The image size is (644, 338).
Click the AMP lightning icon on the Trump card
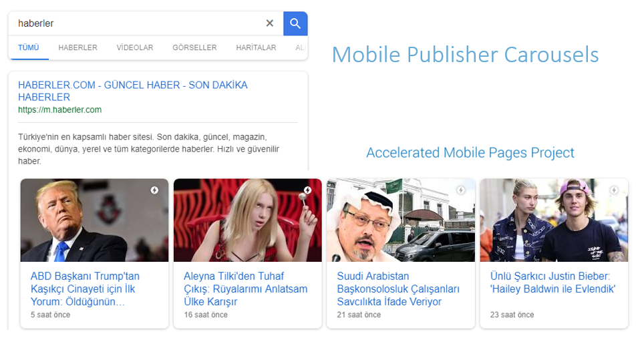[x=154, y=190]
